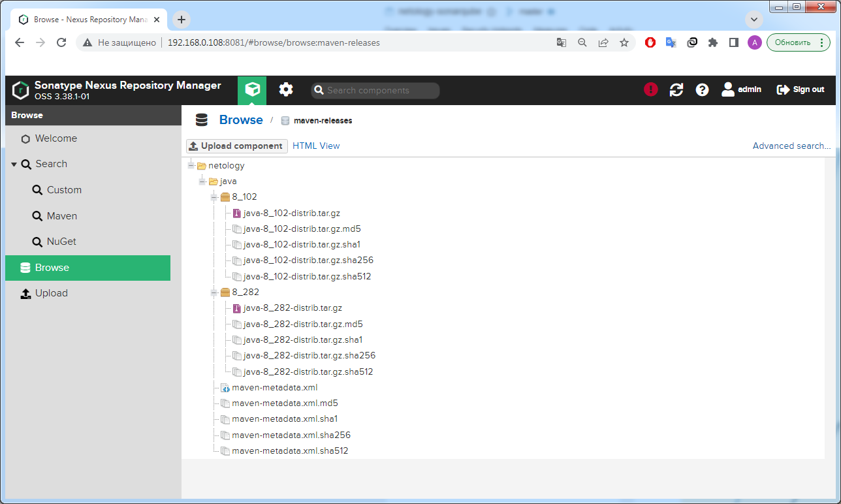Image resolution: width=841 pixels, height=504 pixels.
Task: Select java-8_102-distrib.tar.gz archive
Action: (292, 213)
